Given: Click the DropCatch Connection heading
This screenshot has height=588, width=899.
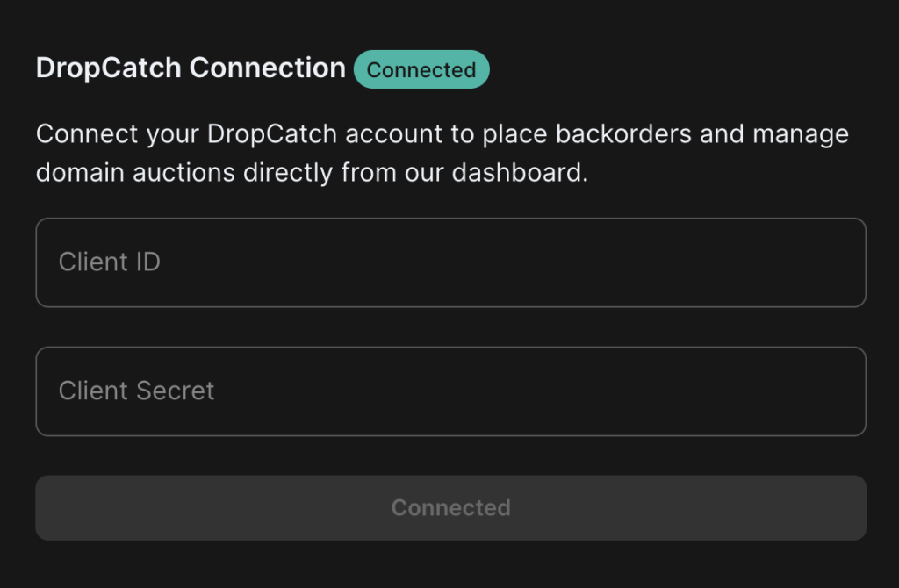Looking at the screenshot, I should [x=191, y=68].
